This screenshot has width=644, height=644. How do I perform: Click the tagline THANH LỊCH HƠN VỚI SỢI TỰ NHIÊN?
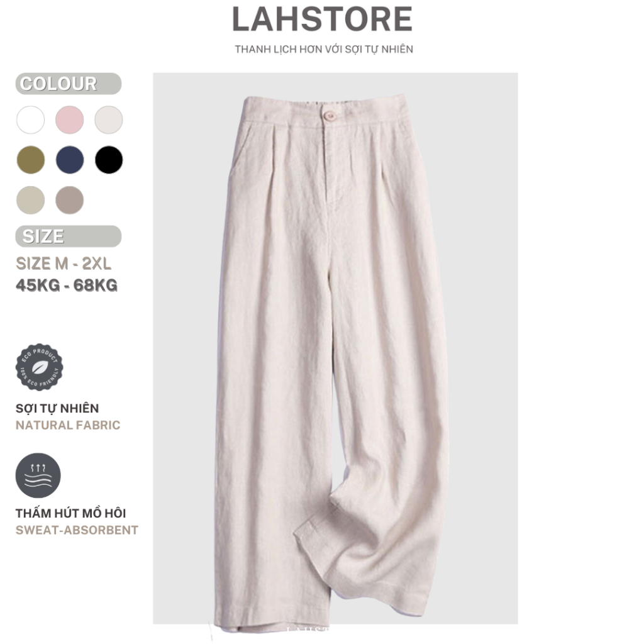tap(324, 49)
